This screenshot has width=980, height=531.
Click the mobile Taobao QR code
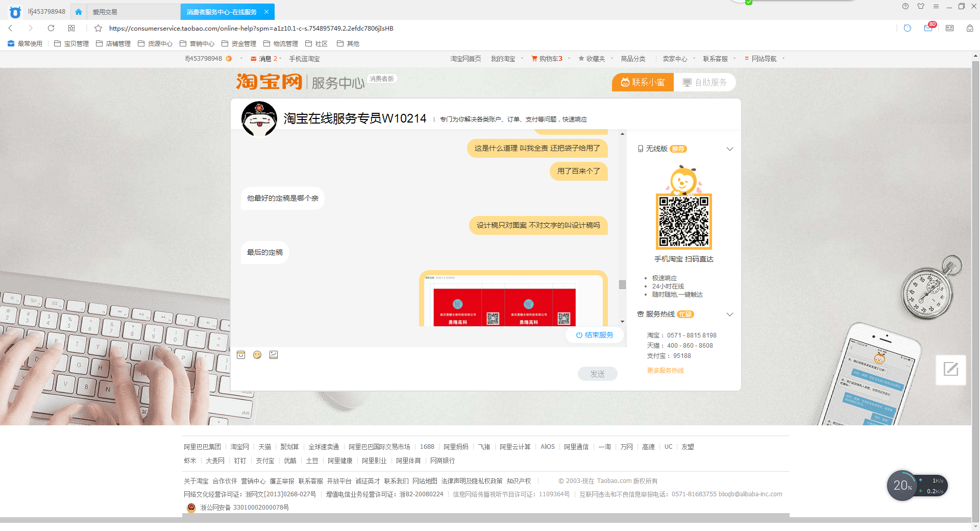(x=684, y=222)
